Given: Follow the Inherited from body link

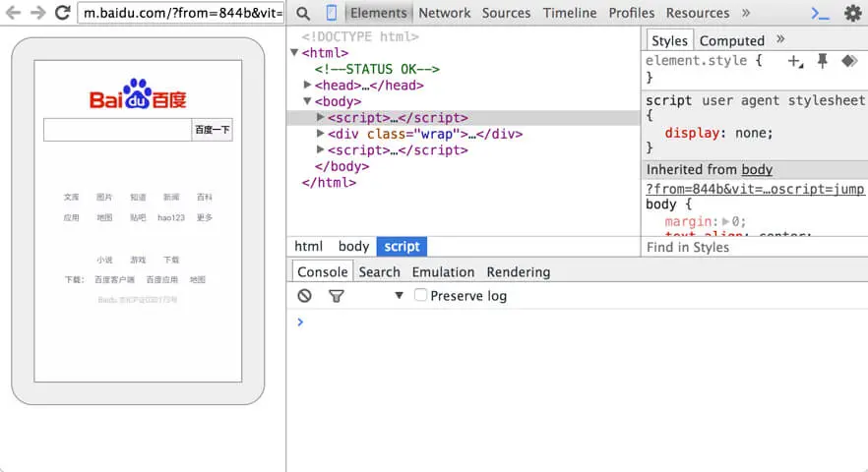Looking at the screenshot, I should [x=757, y=169].
